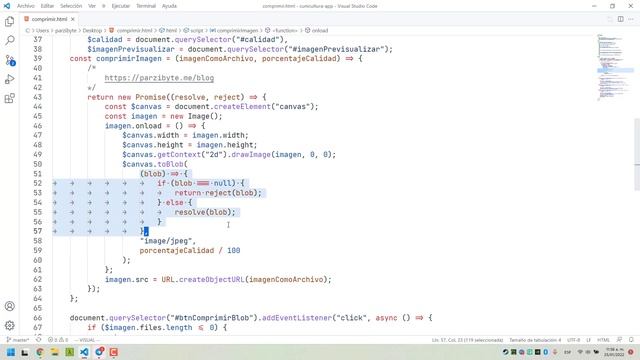Open the Ver menu
The height and width of the screenshot is (360, 640).
pyautogui.click(x=92, y=6)
